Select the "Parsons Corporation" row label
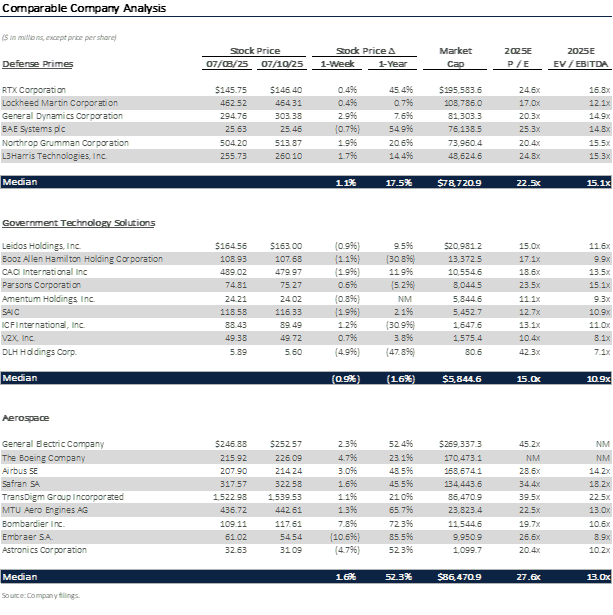 coord(41,285)
